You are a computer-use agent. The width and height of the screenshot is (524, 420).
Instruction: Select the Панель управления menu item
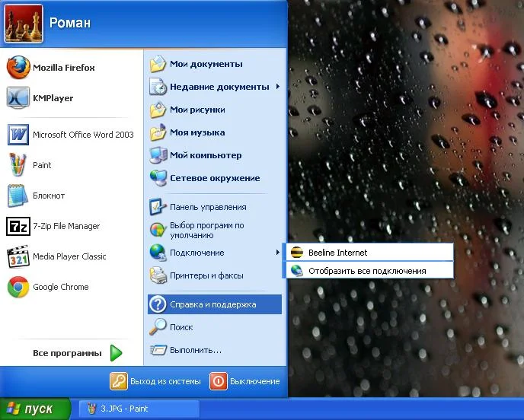[x=215, y=207]
